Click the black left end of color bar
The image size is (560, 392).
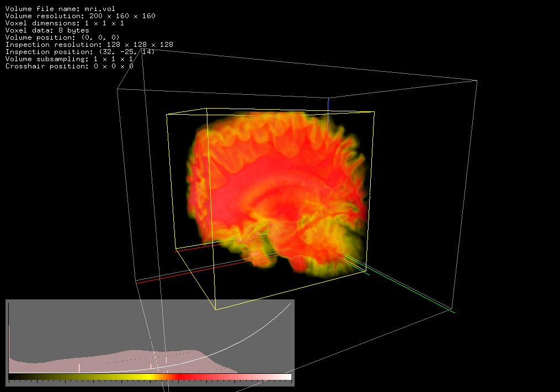[x=13, y=377]
